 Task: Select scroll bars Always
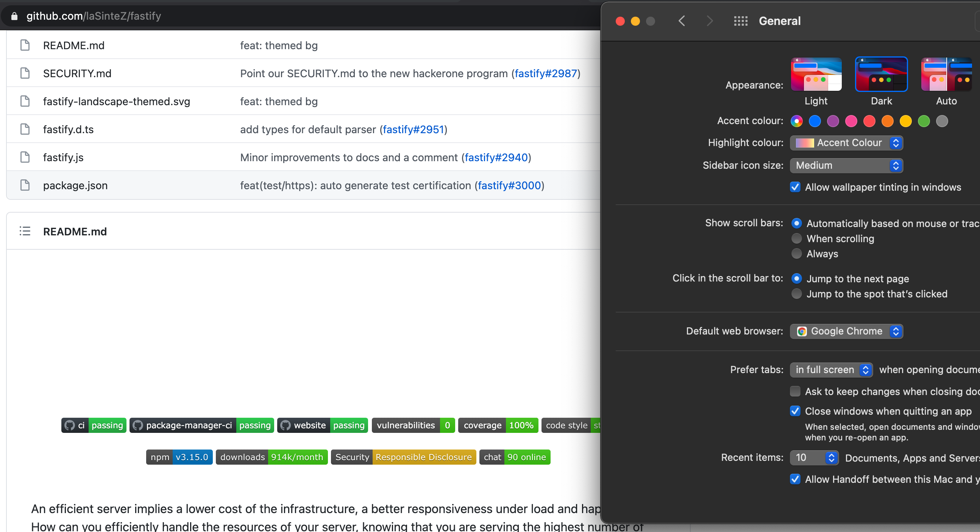(x=797, y=254)
